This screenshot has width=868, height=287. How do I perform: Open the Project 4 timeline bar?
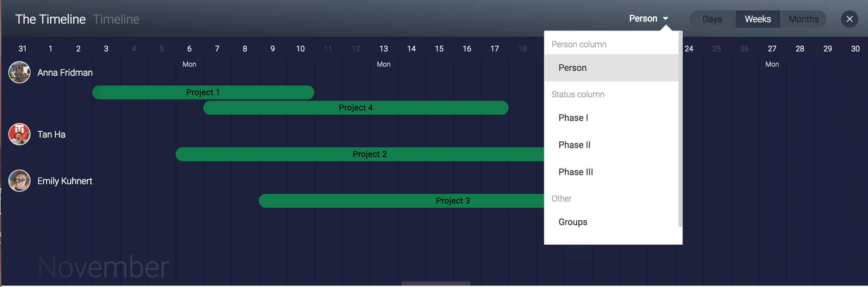pyautogui.click(x=356, y=108)
